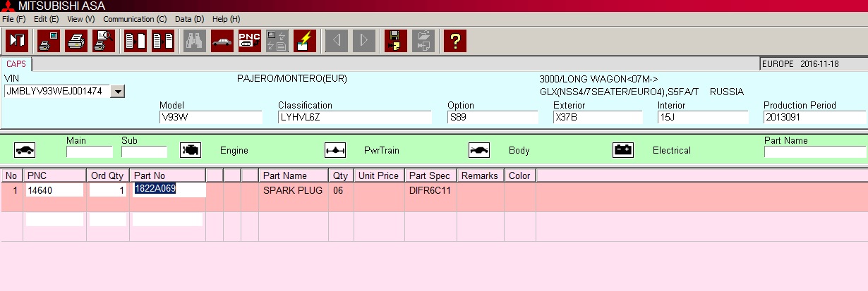Select the Electrical battery icon
This screenshot has width=868, height=291.
coord(623,150)
